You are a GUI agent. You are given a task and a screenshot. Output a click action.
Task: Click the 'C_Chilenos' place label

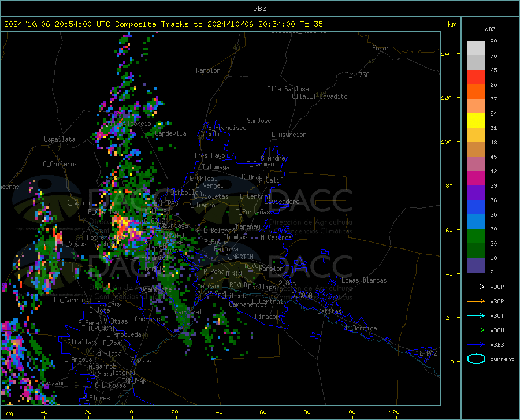pos(60,164)
